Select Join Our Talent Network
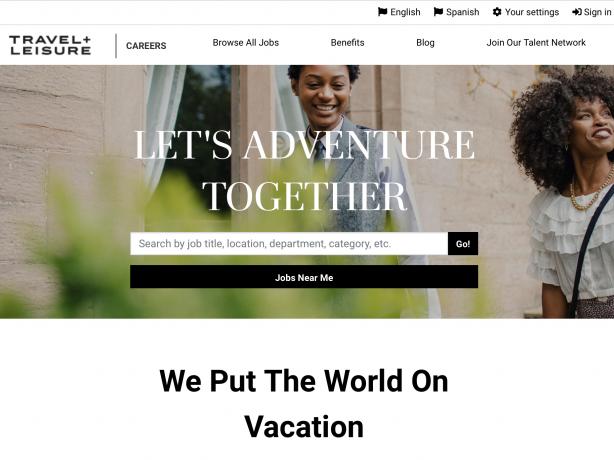Image resolution: width=614 pixels, height=460 pixels. [536, 43]
